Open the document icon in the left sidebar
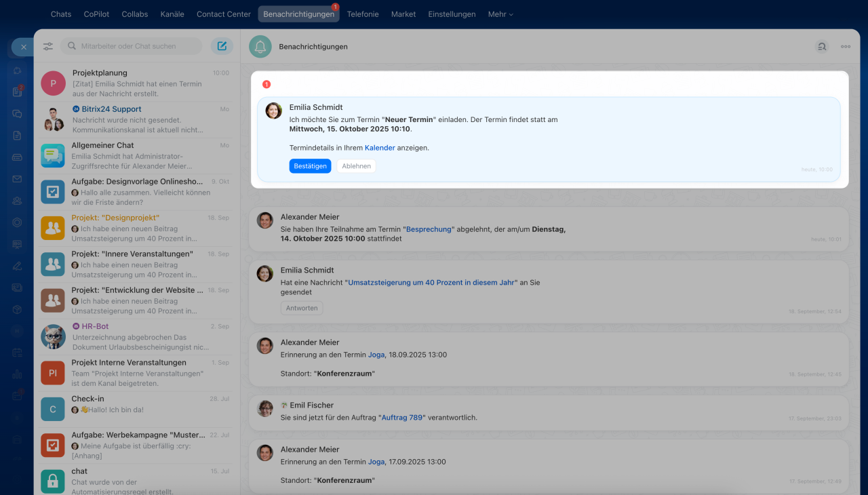868x495 pixels. coord(18,136)
